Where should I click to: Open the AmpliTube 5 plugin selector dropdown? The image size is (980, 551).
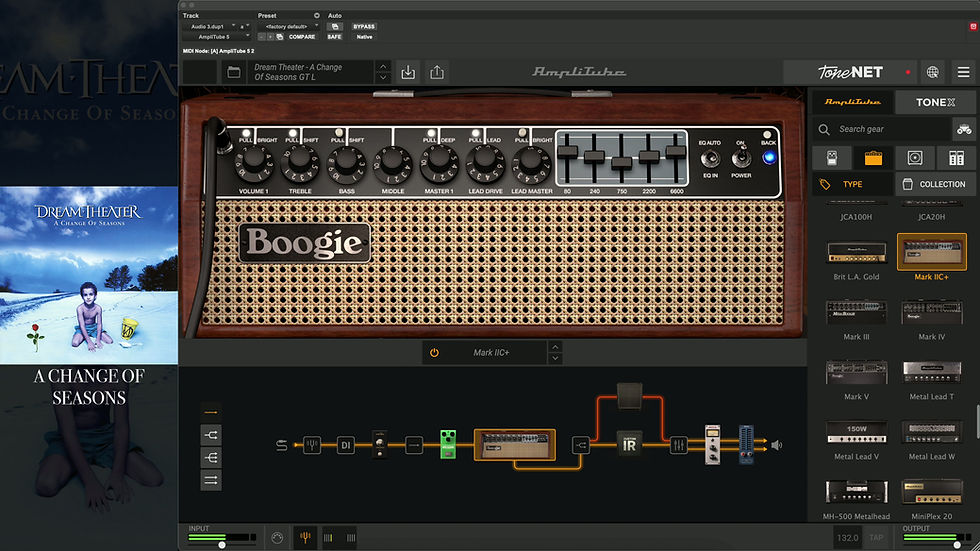pyautogui.click(x=216, y=37)
